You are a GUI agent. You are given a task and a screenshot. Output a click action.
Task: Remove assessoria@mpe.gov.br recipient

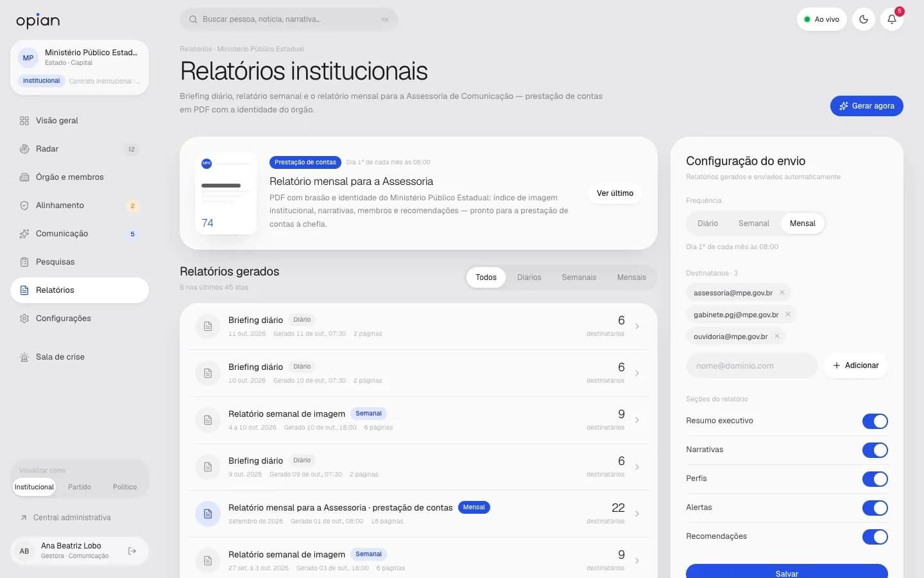pyautogui.click(x=782, y=293)
